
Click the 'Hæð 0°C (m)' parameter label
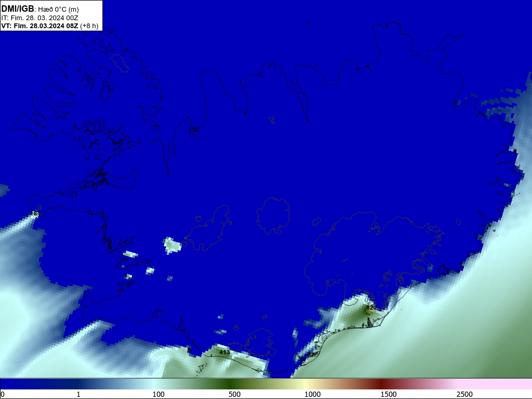59,10
